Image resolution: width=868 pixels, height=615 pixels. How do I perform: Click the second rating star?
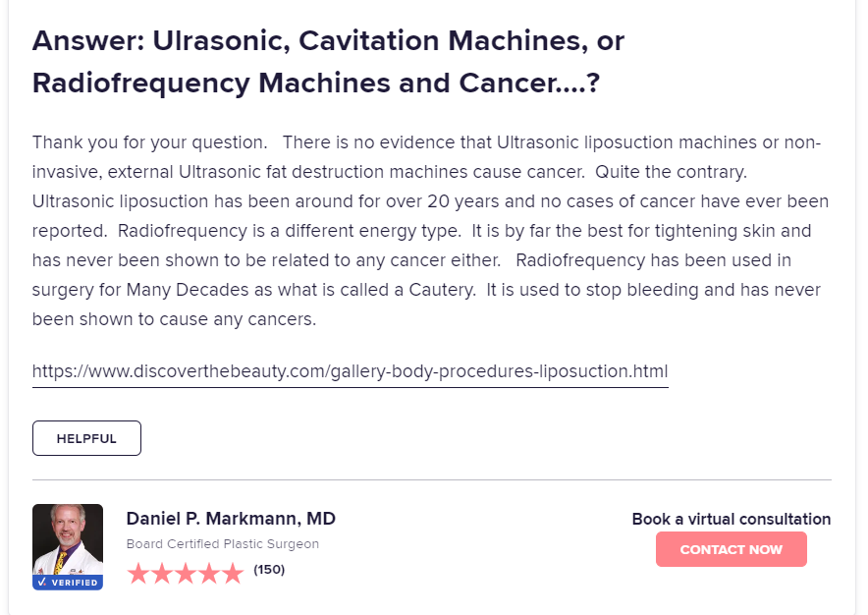162,574
